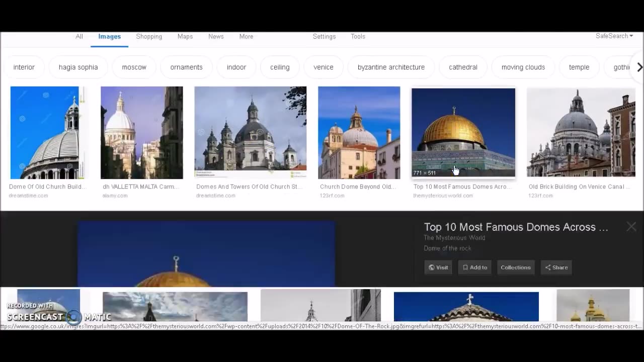Screen dimensions: 644x362
Task: Open Church Dome Beyond Old thumbnail
Action: [x=359, y=133]
